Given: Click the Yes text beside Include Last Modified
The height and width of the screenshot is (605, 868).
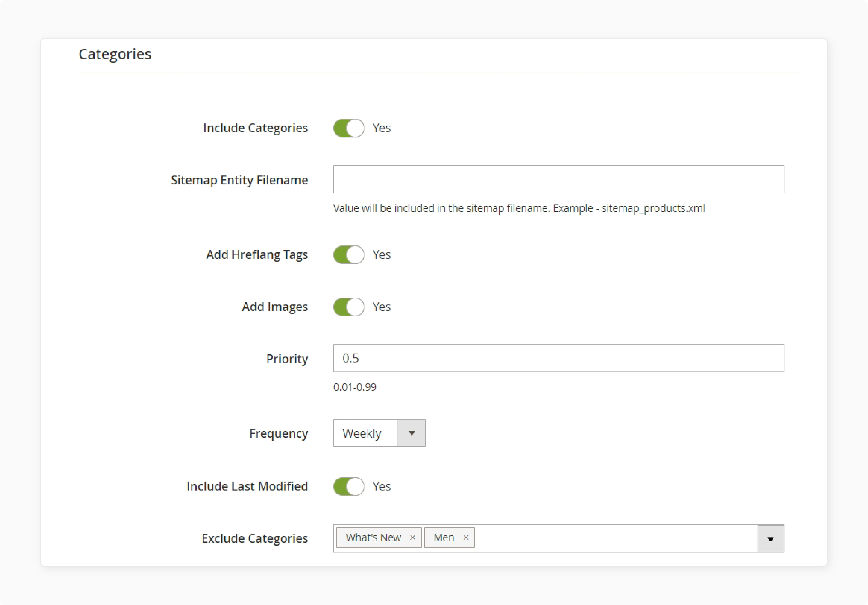Looking at the screenshot, I should pyautogui.click(x=381, y=486).
